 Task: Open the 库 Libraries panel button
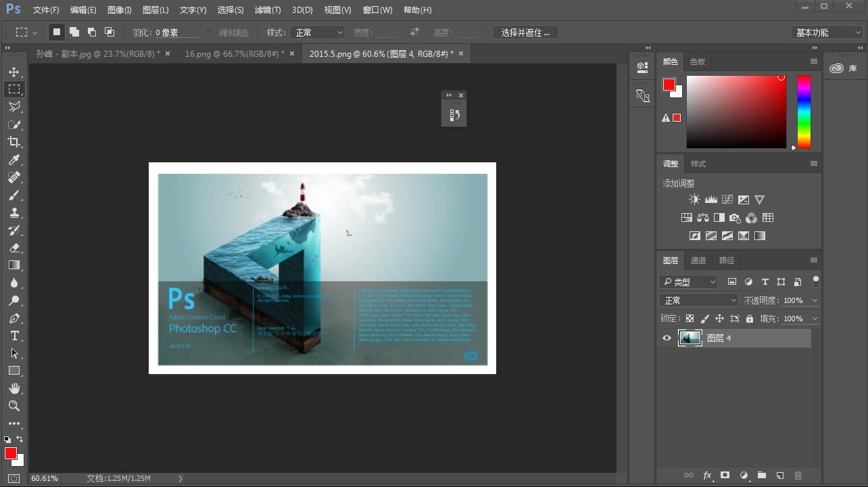pyautogui.click(x=843, y=68)
